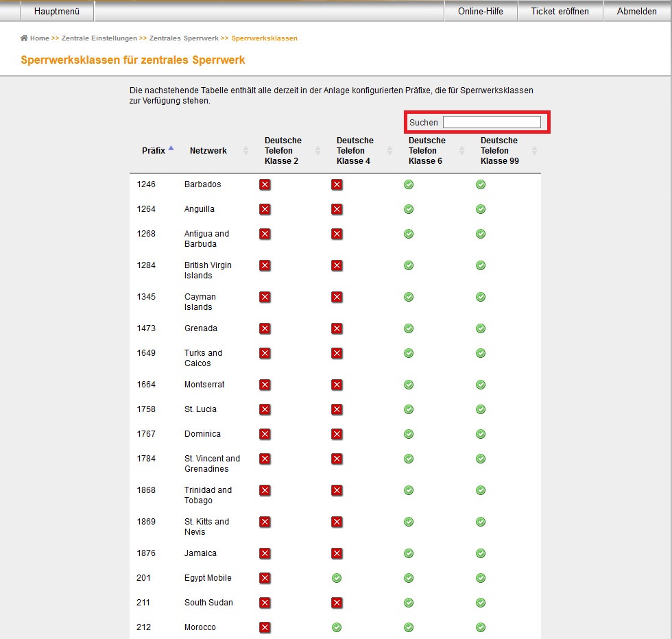Toggle Klasse 99 check for Antigua and Barbuda
The height and width of the screenshot is (639, 672).
click(481, 234)
